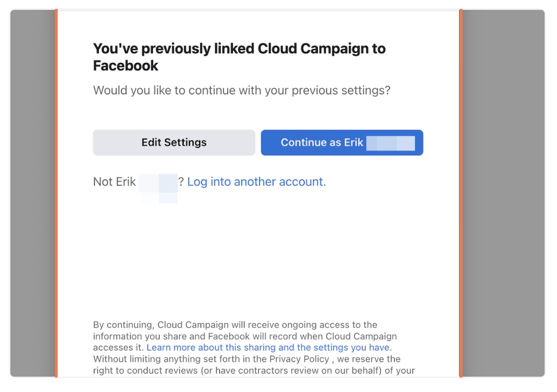Click the blurred surname beside "Not Erik"
This screenshot has height=392, width=557.
click(x=158, y=185)
